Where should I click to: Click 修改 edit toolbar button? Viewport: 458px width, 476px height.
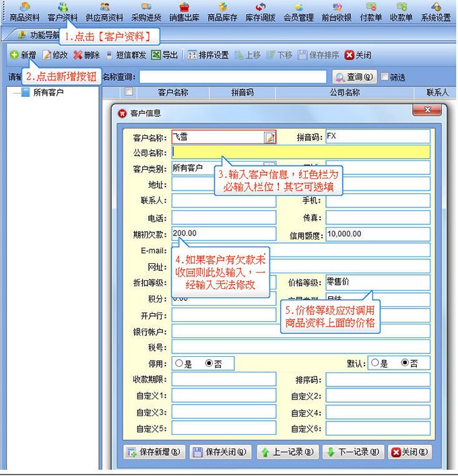[x=55, y=55]
